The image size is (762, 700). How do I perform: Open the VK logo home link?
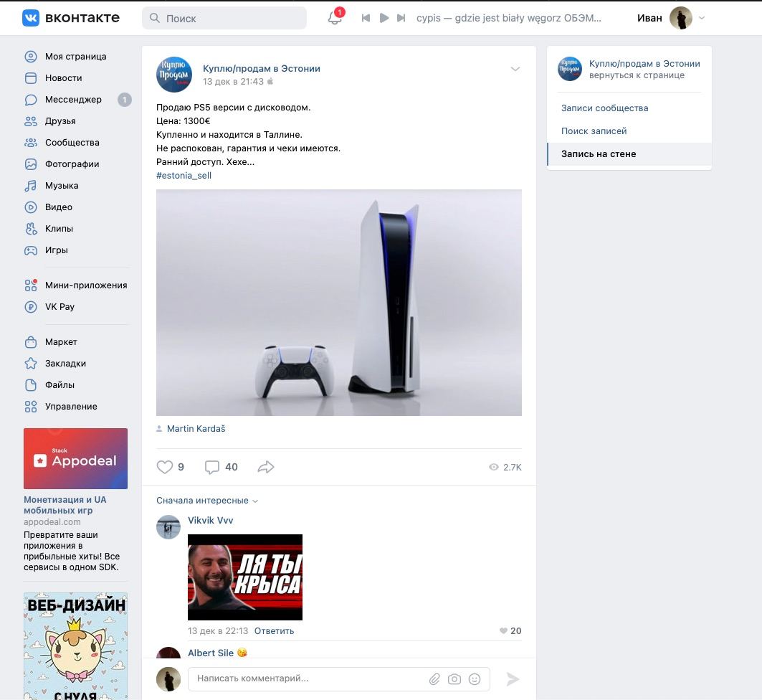(x=71, y=18)
